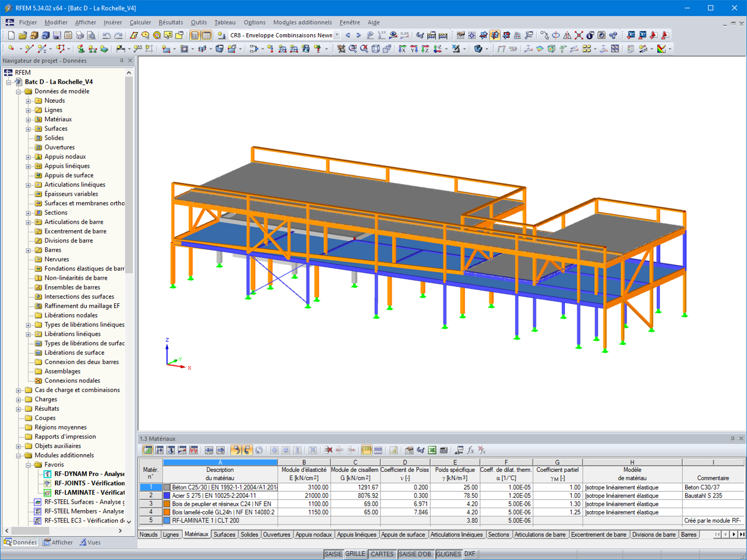Toggle the SAISIE status bar button
The image size is (747, 560).
tap(333, 554)
